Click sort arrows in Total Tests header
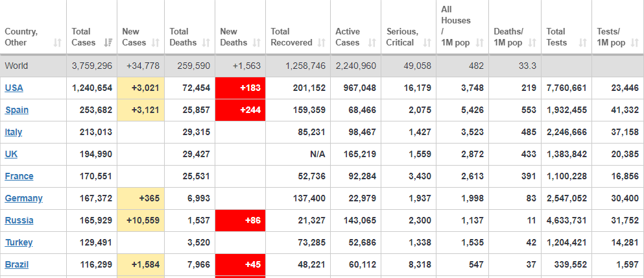The image size is (644, 278). pyautogui.click(x=583, y=42)
